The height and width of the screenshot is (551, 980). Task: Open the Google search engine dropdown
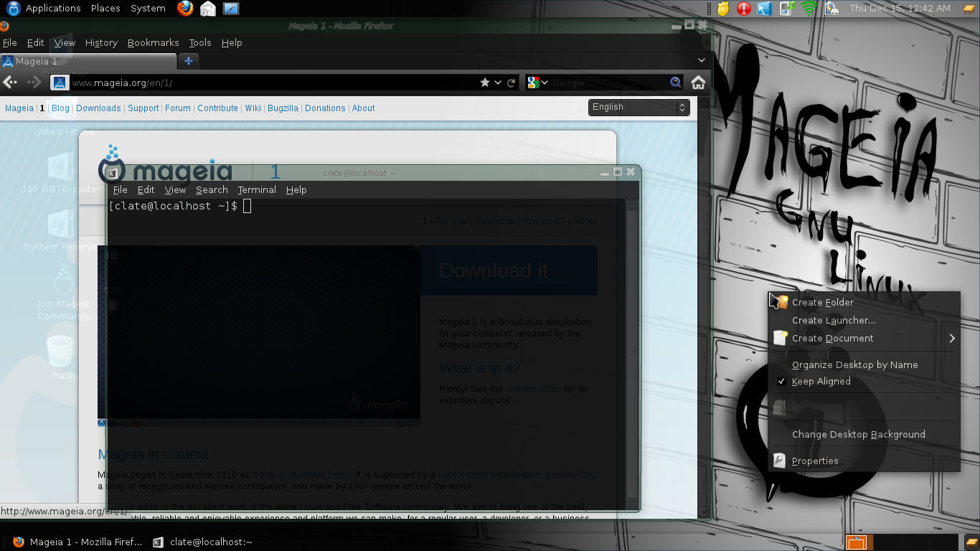pyautogui.click(x=537, y=83)
